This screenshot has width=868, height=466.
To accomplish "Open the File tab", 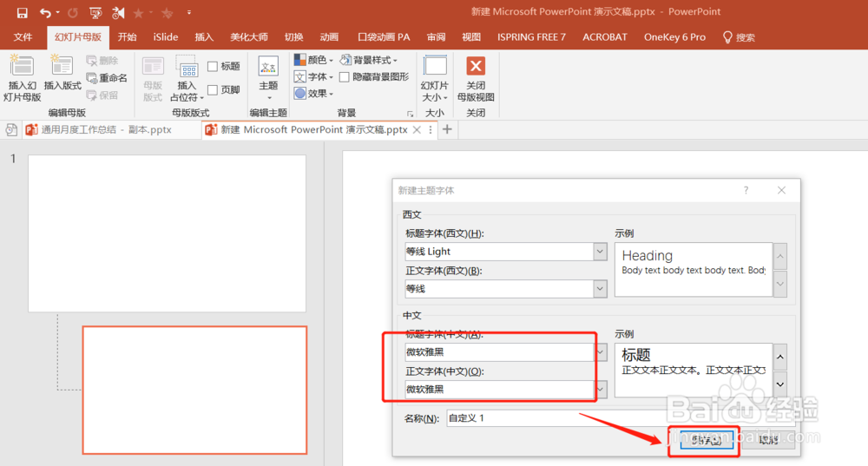I will (x=23, y=37).
